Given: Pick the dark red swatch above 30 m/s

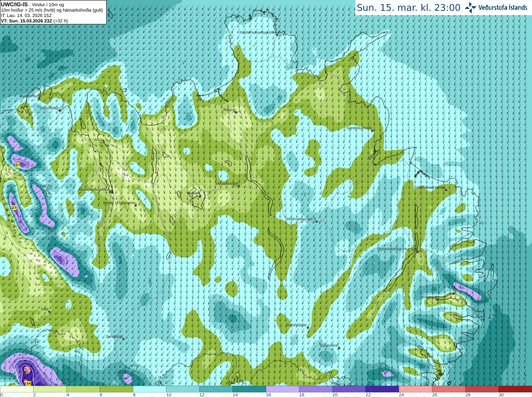Looking at the screenshot, I should click(515, 389).
